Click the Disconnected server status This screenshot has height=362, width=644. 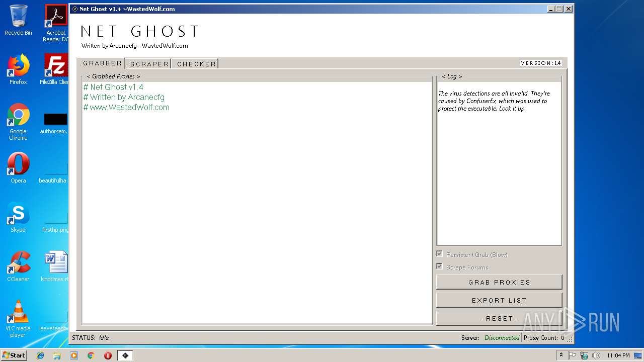502,338
